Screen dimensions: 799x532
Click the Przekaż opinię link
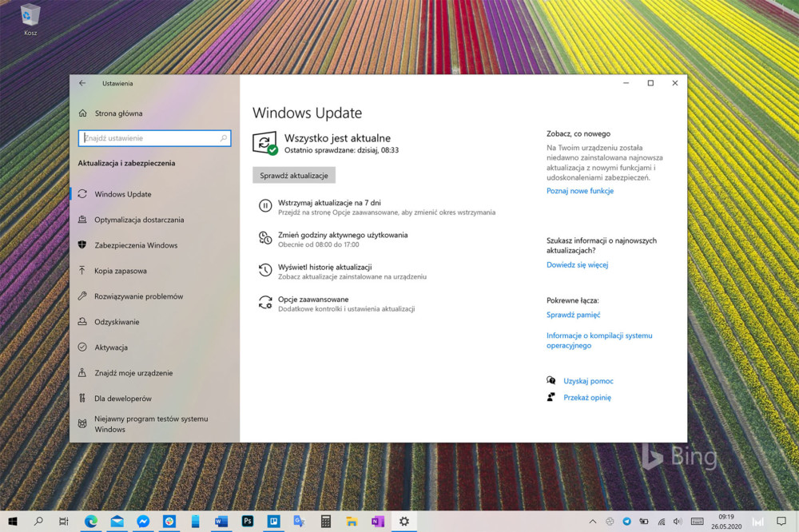point(587,398)
